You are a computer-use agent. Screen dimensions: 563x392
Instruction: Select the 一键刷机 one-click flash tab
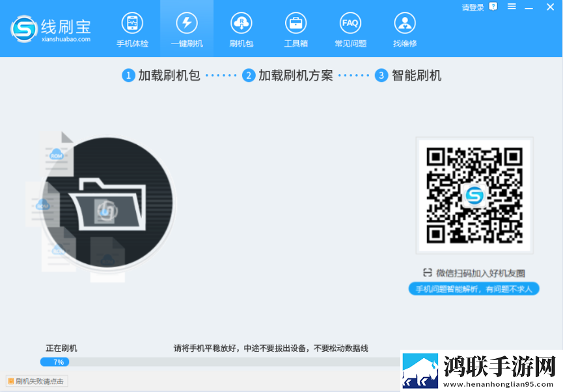[187, 30]
